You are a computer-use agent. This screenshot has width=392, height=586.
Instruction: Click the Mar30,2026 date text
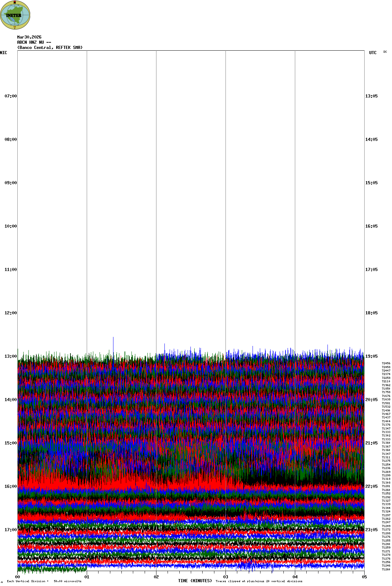pyautogui.click(x=29, y=37)
